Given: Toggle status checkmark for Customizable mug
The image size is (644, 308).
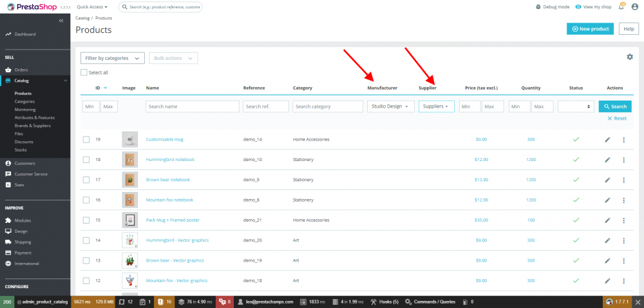Looking at the screenshot, I should [x=576, y=140].
